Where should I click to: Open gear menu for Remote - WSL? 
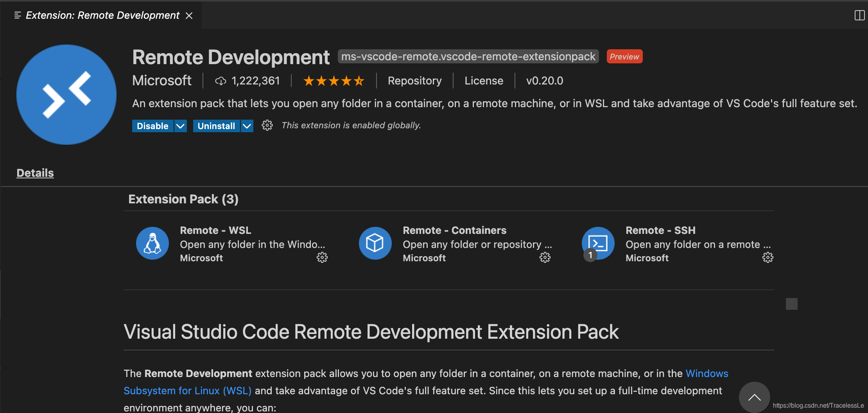point(322,257)
